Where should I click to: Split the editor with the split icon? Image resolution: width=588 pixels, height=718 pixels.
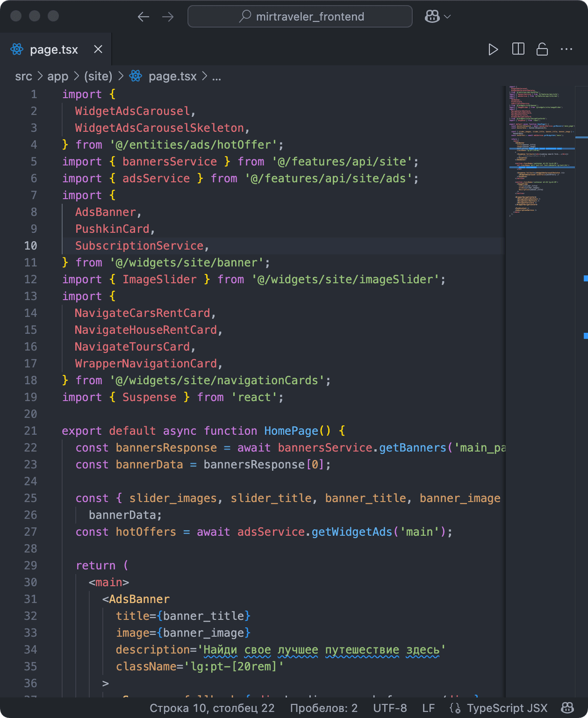point(518,49)
